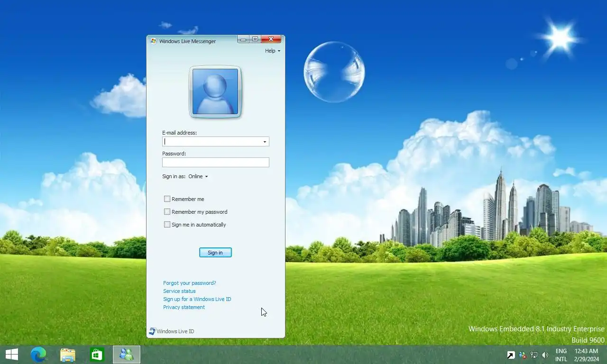607x364 pixels.
Task: Open the Windows Start button
Action: (x=12, y=355)
